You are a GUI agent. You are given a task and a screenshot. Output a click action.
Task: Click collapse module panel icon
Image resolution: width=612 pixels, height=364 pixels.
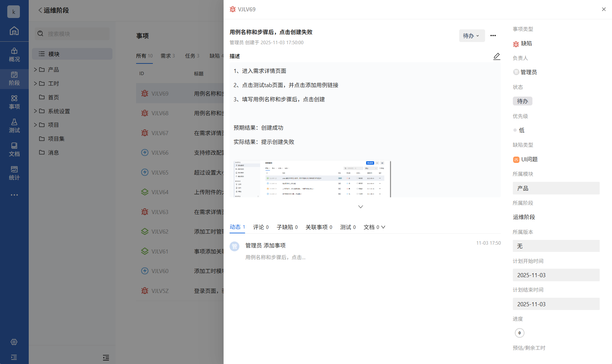click(x=106, y=358)
